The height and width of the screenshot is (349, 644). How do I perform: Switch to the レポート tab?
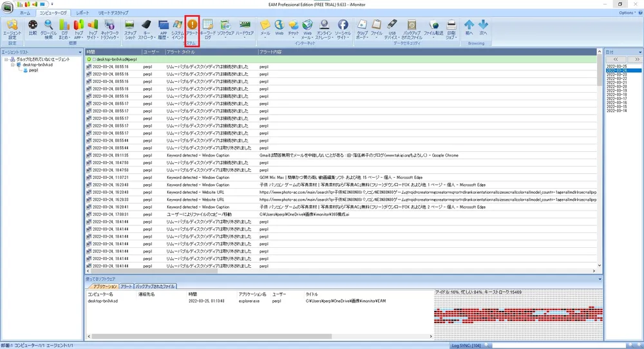82,13
